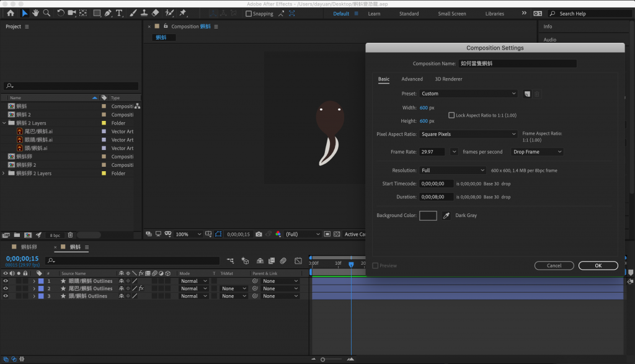Switch to the Advanced tab
Image resolution: width=635 pixels, height=364 pixels.
412,79
